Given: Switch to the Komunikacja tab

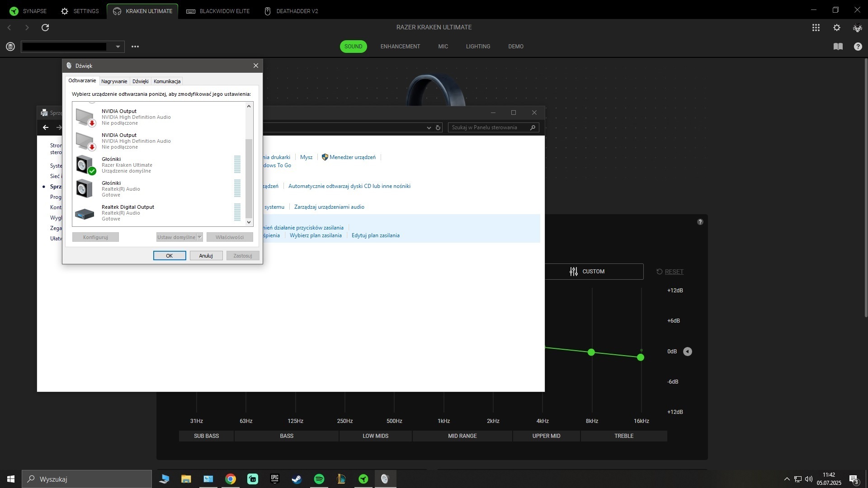Looking at the screenshot, I should tap(167, 81).
